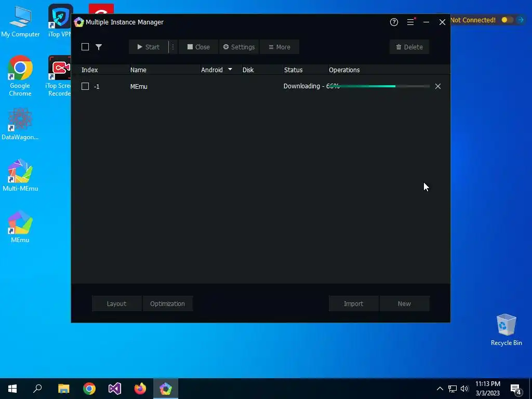The width and height of the screenshot is (532, 399).
Task: Tick the select-all checkbox in toolbar
Action: pos(85,47)
